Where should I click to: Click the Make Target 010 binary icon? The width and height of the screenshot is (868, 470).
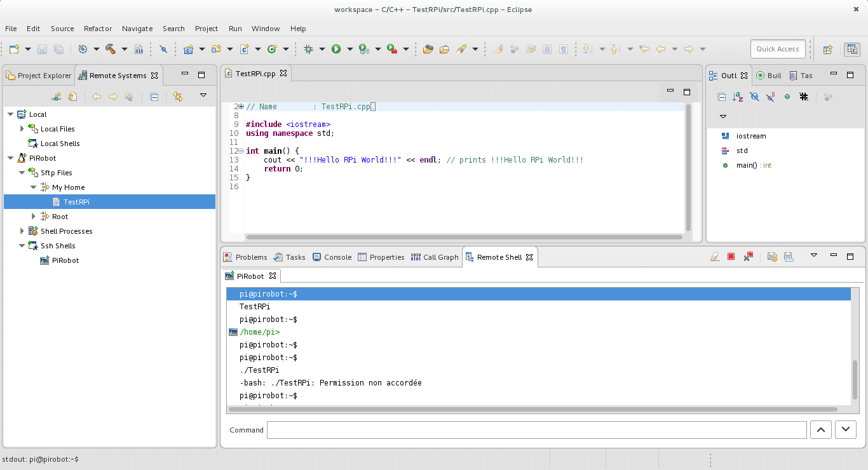point(139,49)
